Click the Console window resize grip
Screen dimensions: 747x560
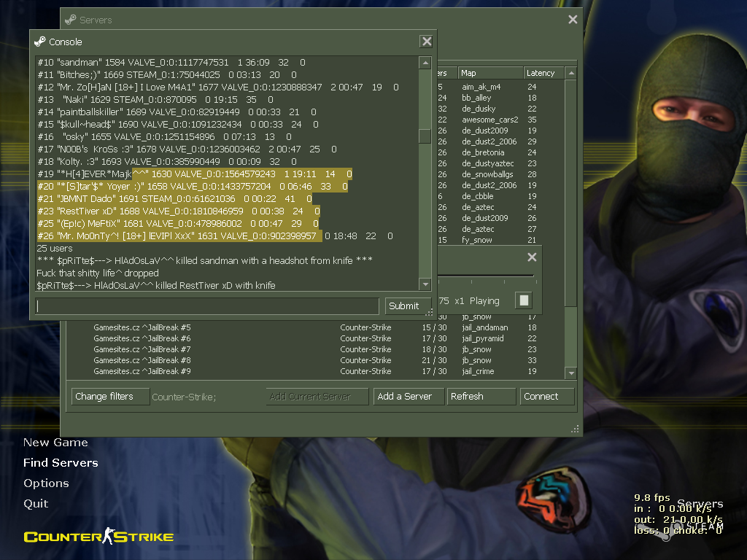429,312
